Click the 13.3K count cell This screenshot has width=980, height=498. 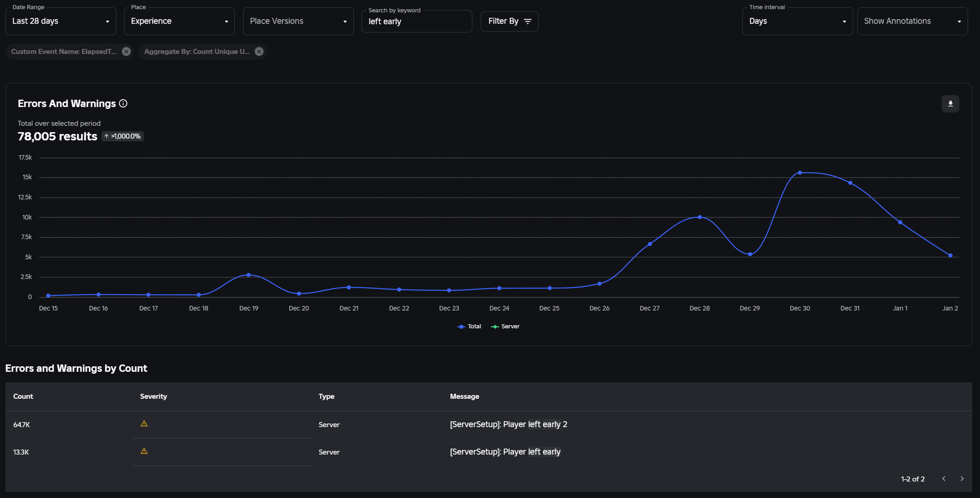pyautogui.click(x=21, y=452)
